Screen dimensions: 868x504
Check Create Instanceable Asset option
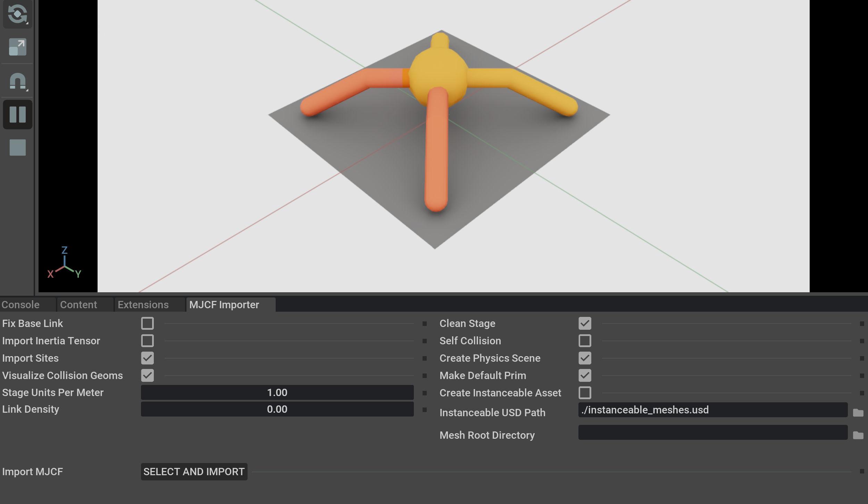pos(585,393)
